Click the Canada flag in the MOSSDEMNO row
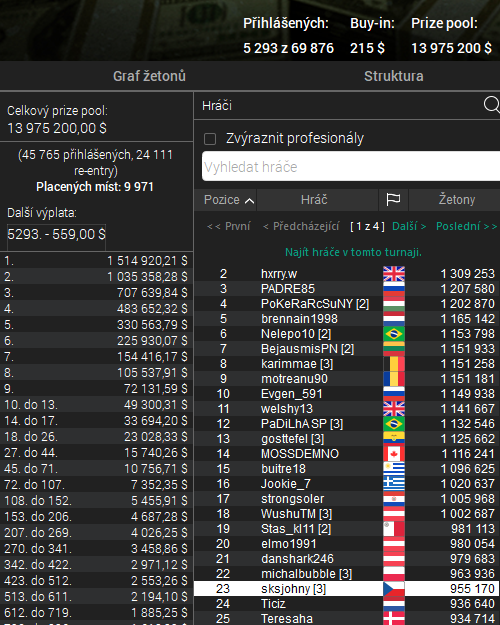This screenshot has height=625, width=500. pos(394,454)
